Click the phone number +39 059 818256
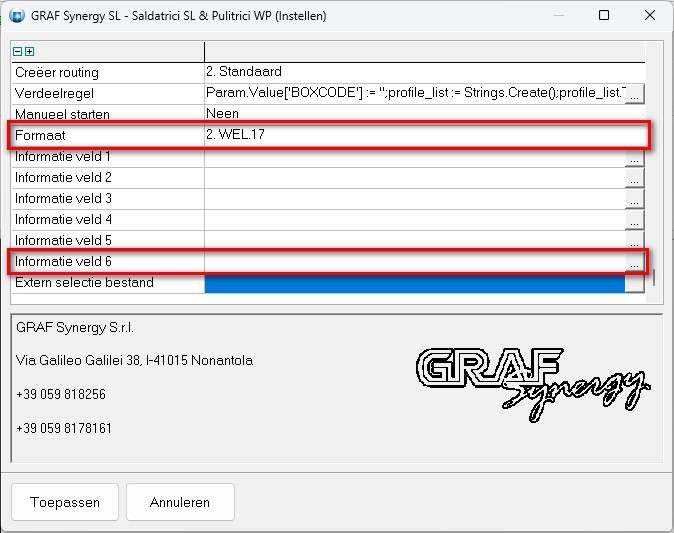674x533 pixels. pyautogui.click(x=61, y=394)
